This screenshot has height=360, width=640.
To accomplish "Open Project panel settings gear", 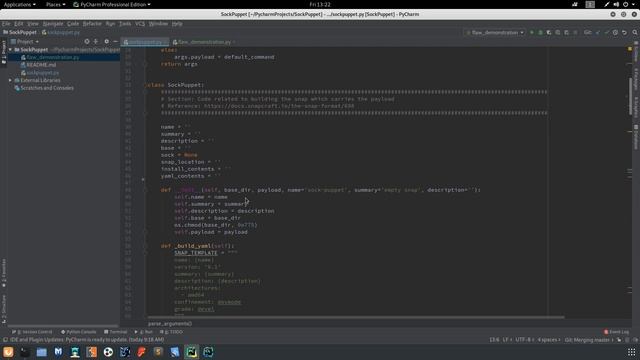I will point(107,41).
